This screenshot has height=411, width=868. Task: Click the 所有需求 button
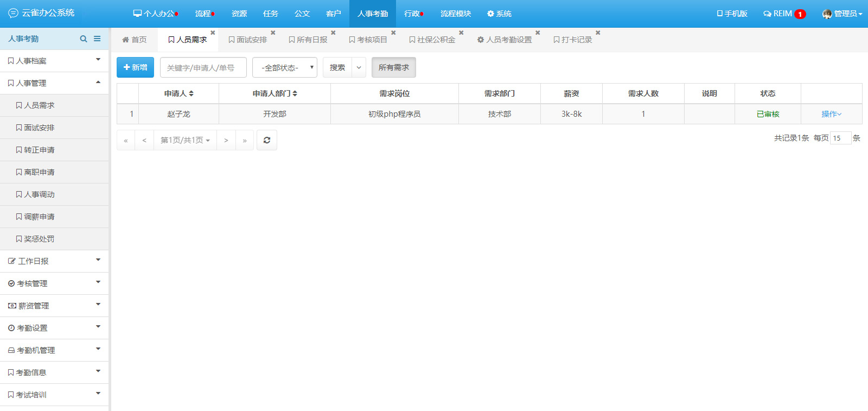coord(393,67)
